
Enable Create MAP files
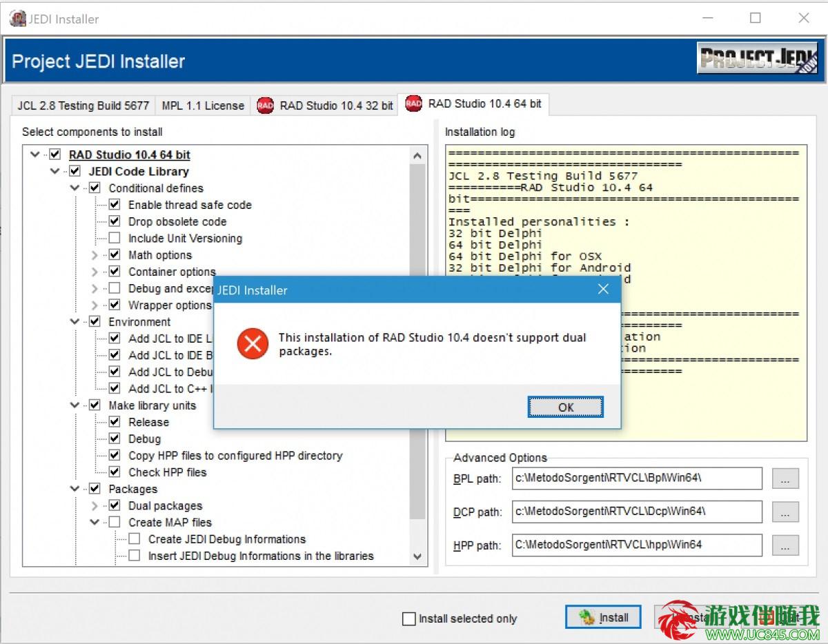click(x=115, y=522)
